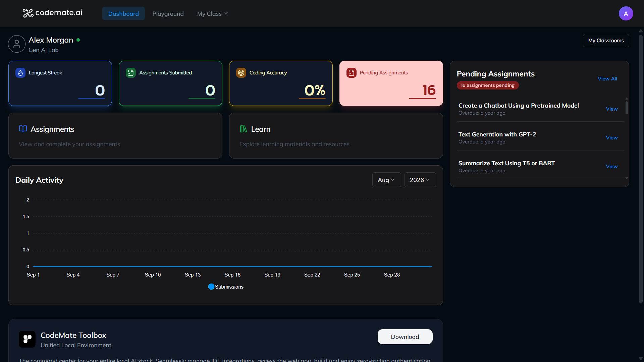Click the Longest Streak flame icon
The width and height of the screenshot is (644, 362).
pos(20,73)
